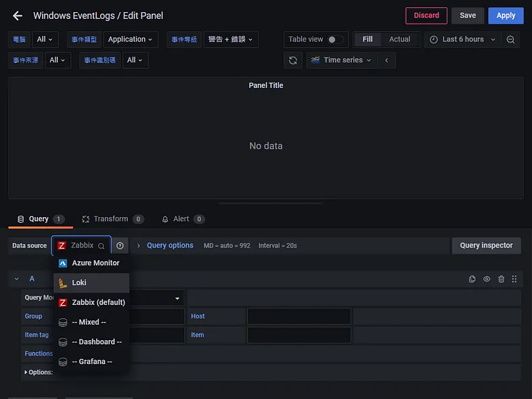
Task: Click the Host input field
Action: [x=299, y=316]
